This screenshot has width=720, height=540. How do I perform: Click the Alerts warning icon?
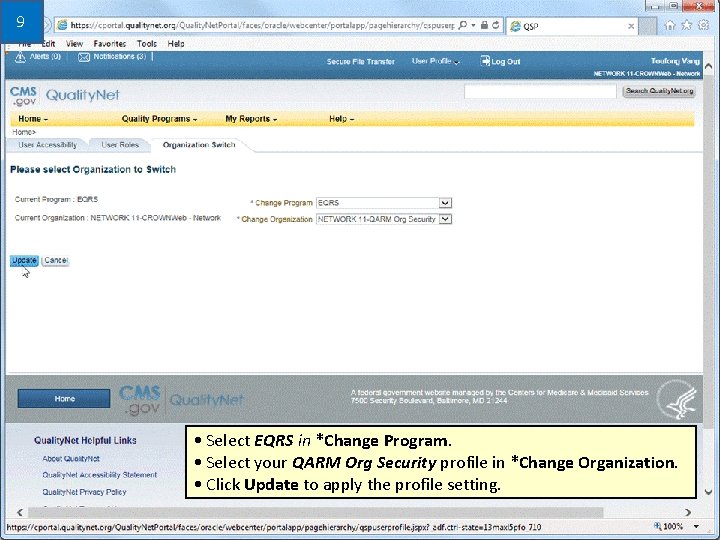click(20, 57)
